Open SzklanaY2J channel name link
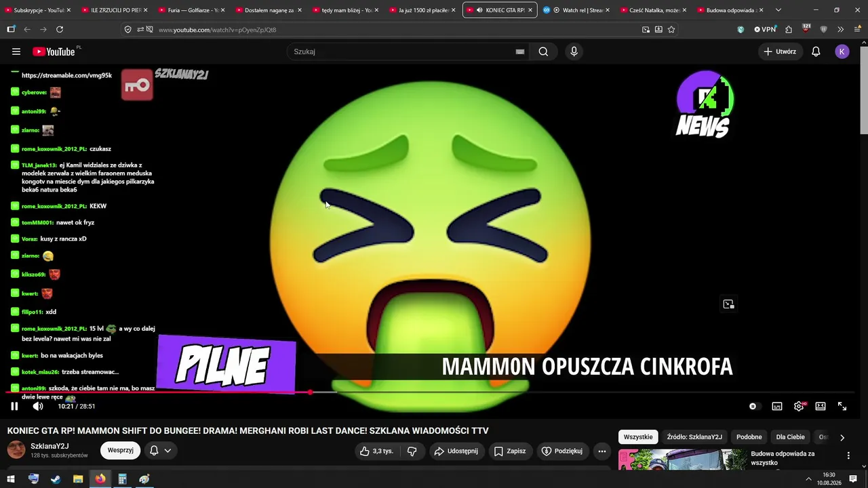 (x=50, y=446)
